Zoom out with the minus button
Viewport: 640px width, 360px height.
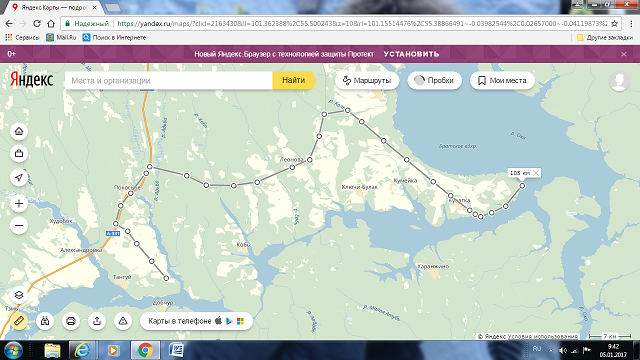pos(19,225)
